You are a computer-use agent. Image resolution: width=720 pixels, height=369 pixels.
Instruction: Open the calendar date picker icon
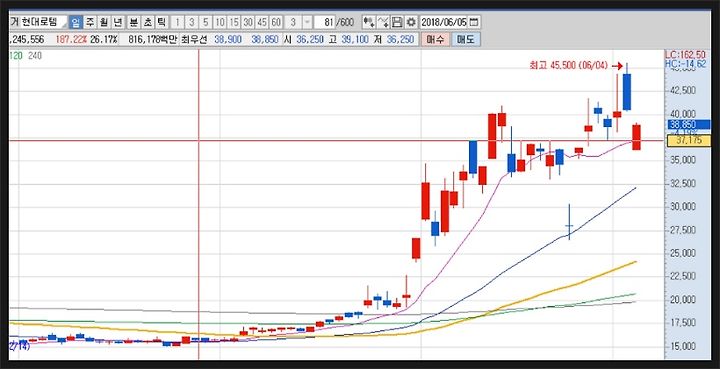[474, 22]
